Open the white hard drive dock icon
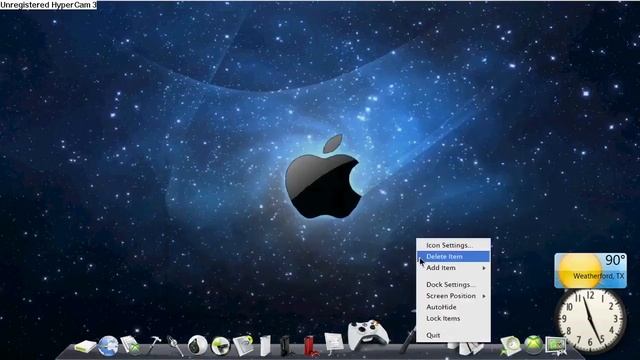This screenshot has height=360, width=640. 85,347
